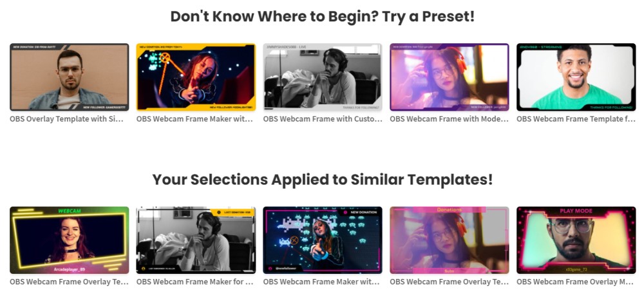Click the 'OBS Webcam Frame Template f...' link

576,119
